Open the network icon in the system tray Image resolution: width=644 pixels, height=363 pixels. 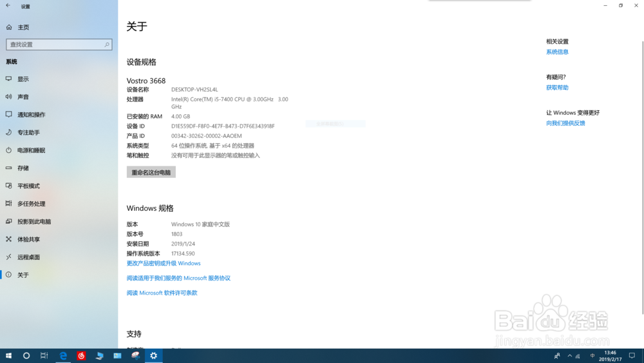[578, 356]
